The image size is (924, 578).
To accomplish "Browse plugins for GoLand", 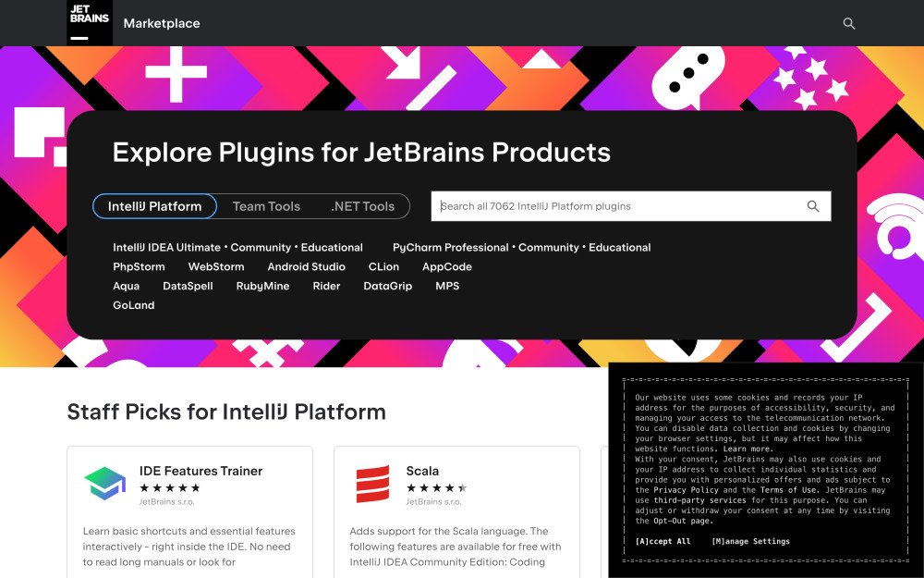I will [x=134, y=305].
